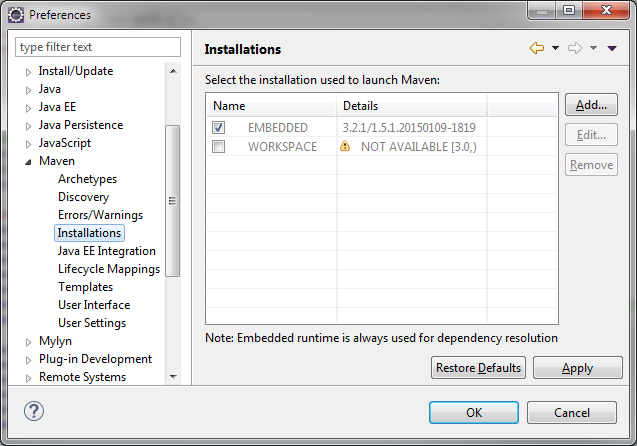Select the Java Persistence label in tree

tap(81, 125)
